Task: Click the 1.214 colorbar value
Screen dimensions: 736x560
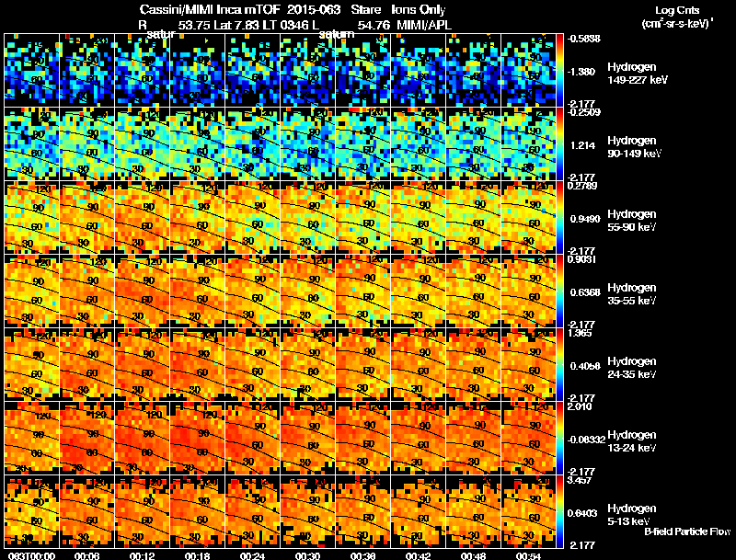Action: (582, 145)
